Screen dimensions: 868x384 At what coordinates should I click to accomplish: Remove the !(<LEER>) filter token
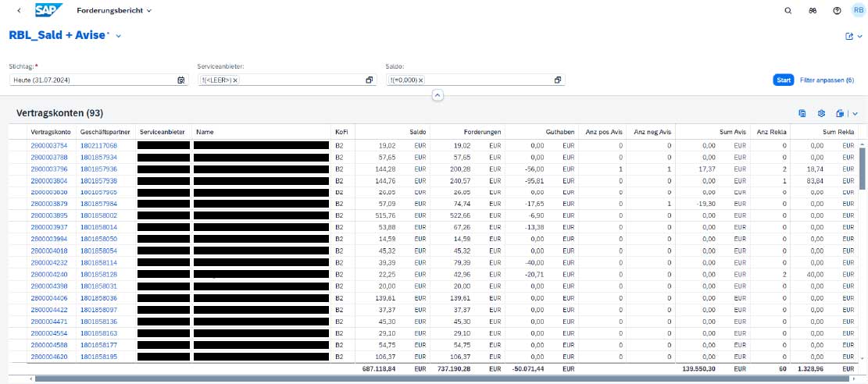click(235, 80)
